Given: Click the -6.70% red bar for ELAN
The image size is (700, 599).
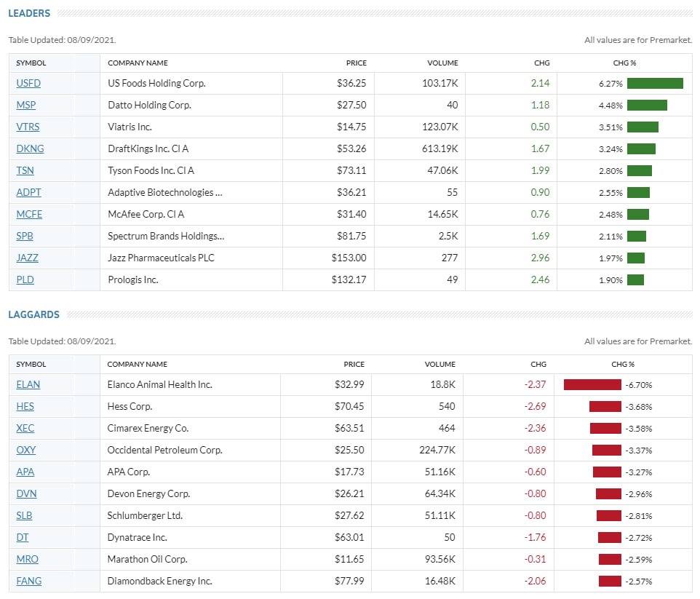Looking at the screenshot, I should 592,385.
